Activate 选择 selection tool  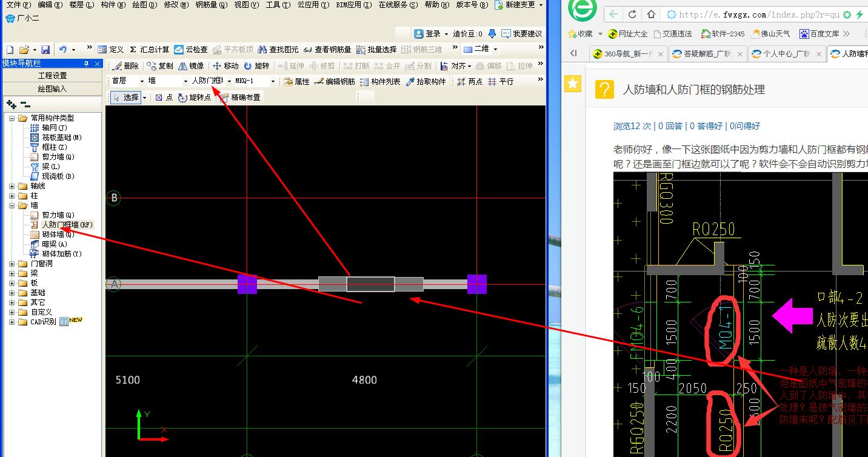coord(127,97)
